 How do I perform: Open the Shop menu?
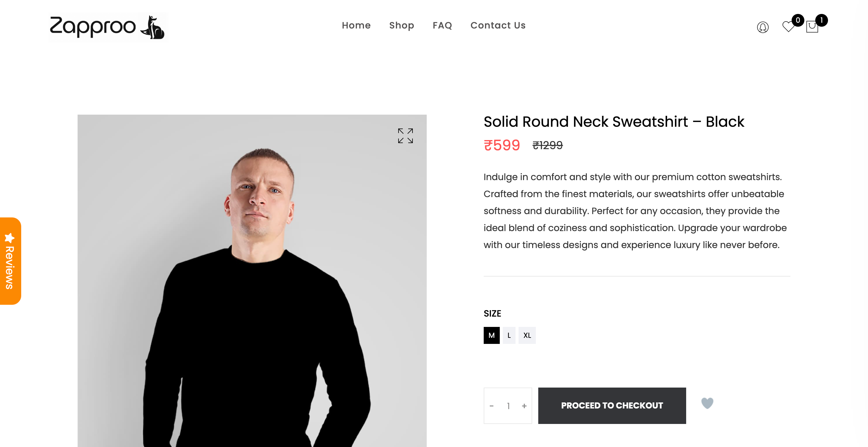[401, 25]
